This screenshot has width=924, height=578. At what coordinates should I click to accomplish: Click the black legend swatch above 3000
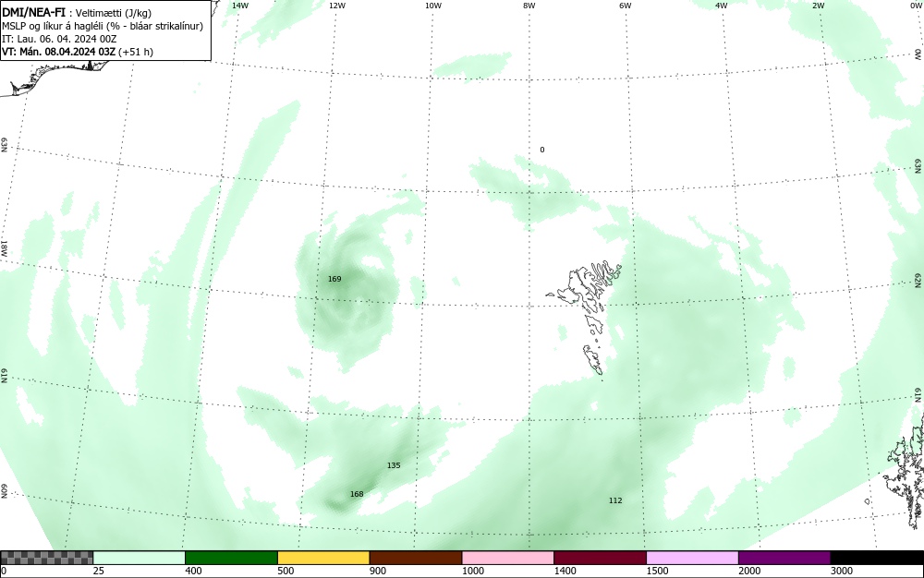(877, 558)
